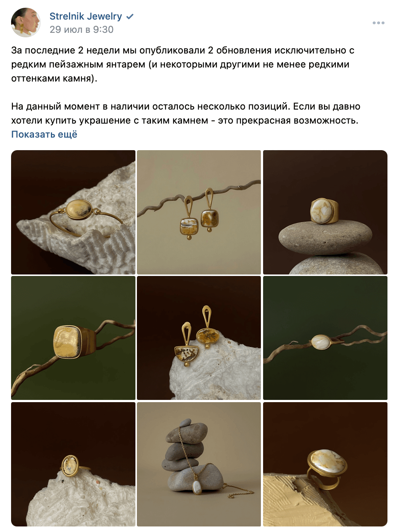Screen dimensions: 400x532
Task: Open the amber bracelet on coral photo
Action: pos(73,212)
